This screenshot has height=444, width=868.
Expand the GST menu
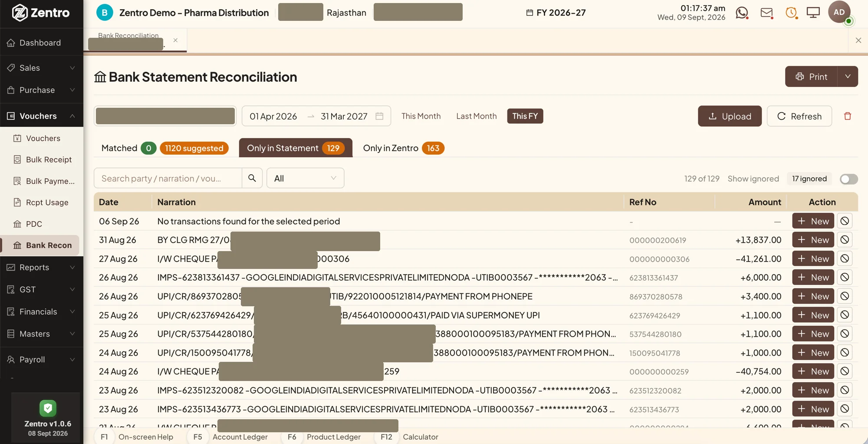42,289
